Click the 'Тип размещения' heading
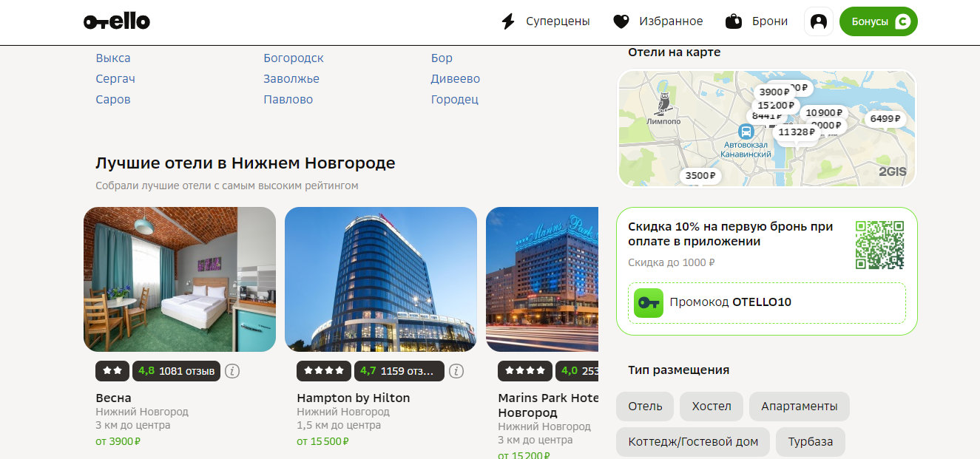Screen dimensions: 980x459 679,370
